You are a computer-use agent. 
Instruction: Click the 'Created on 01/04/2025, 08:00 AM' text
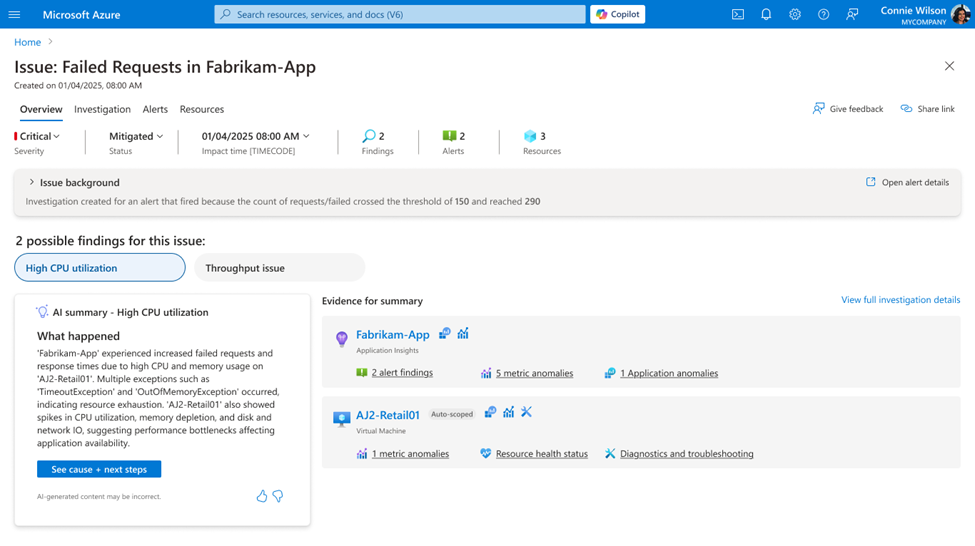[x=78, y=85]
